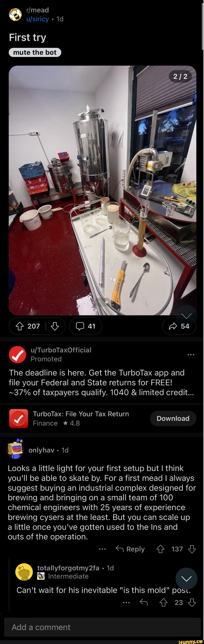Downvote totallyforgotmy2fa's reply
The image size is (204, 644).
(192, 603)
